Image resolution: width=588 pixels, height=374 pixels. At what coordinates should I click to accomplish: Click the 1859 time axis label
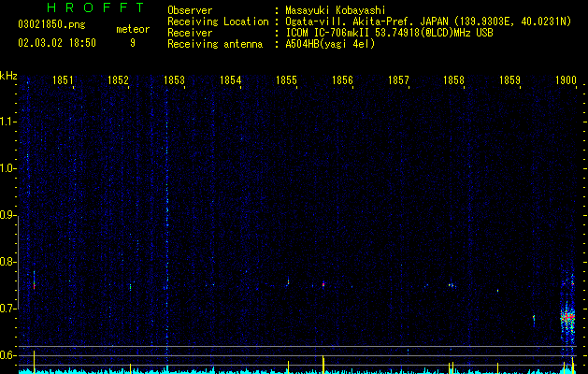click(x=510, y=80)
